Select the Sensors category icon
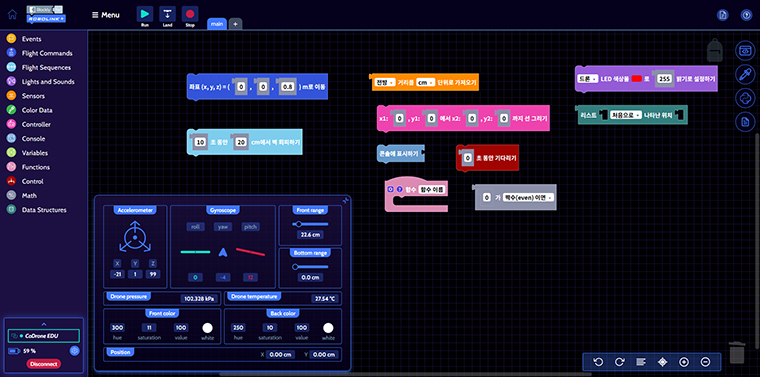The image size is (760, 377). pyautogui.click(x=12, y=96)
